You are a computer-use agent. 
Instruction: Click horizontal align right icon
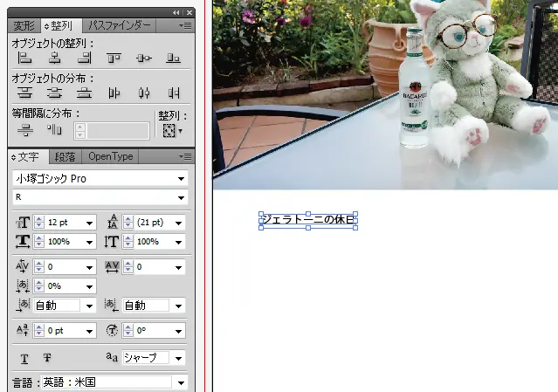click(84, 58)
